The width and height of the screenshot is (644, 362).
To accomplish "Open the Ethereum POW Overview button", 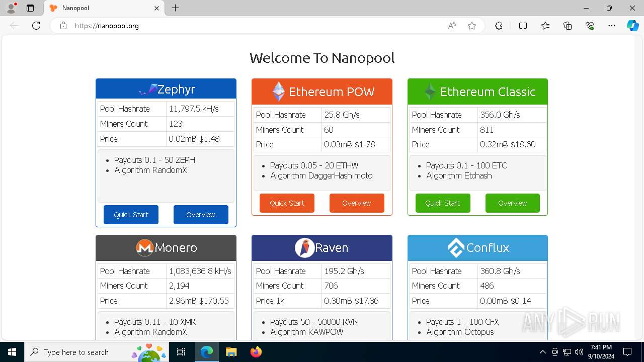I will pyautogui.click(x=357, y=203).
